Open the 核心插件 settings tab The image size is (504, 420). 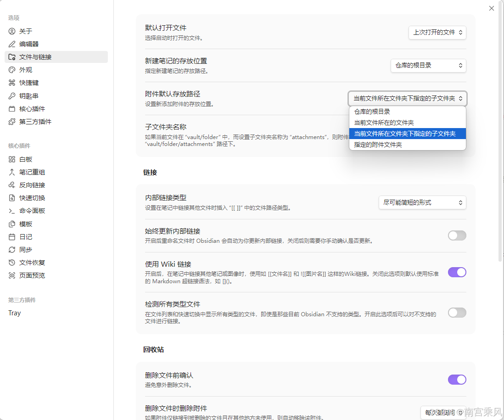tap(56, 109)
